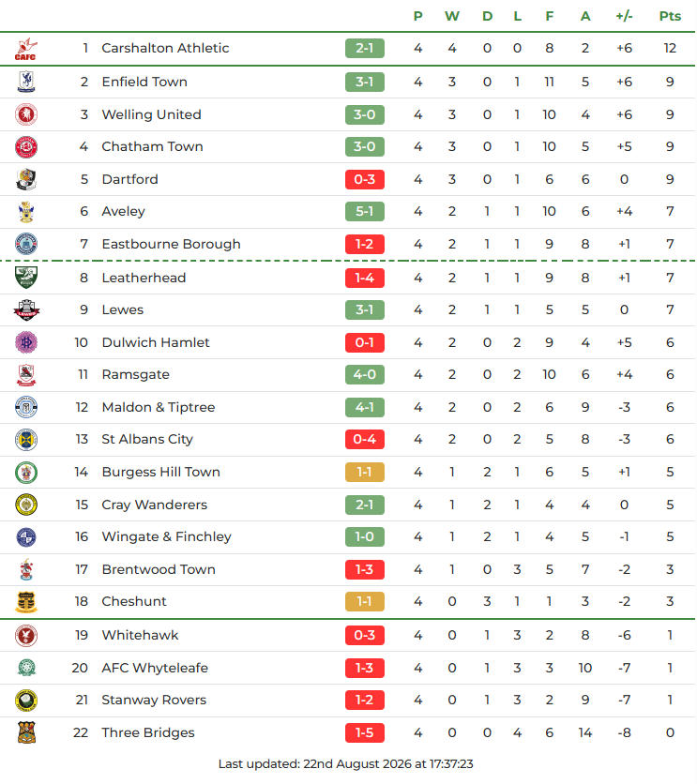Click the Dartford club badge
This screenshot has height=784, width=697.
26,179
